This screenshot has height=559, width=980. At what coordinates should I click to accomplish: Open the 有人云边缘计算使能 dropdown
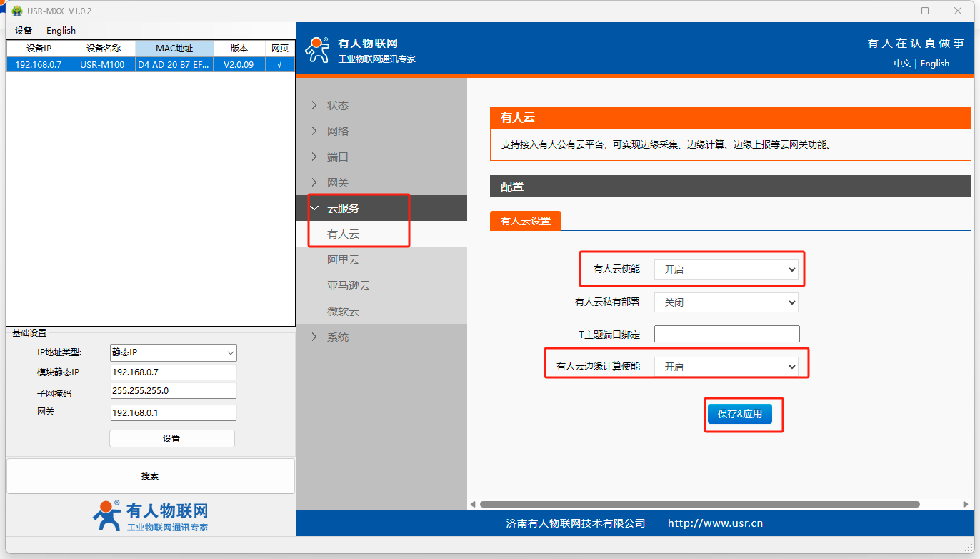726,366
